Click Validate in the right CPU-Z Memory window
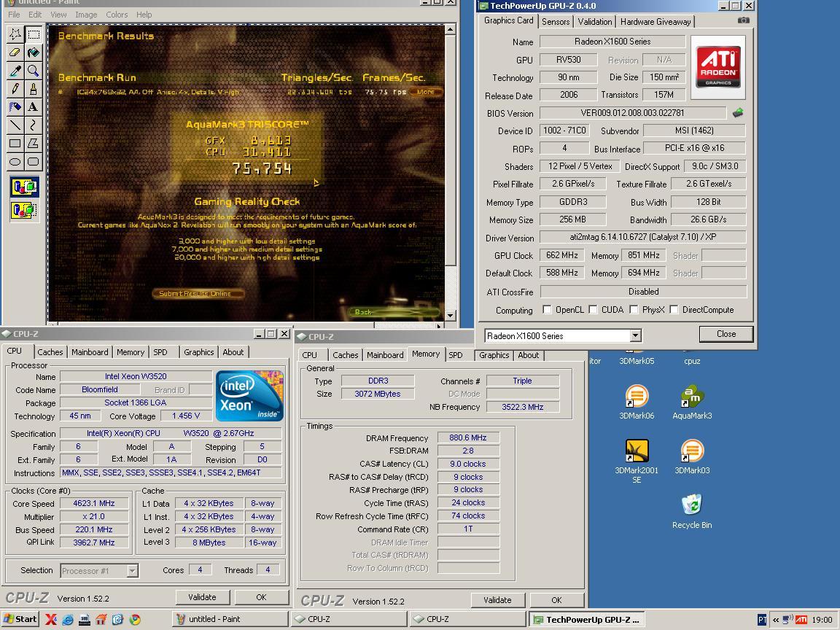The image size is (840, 630). coord(497,600)
